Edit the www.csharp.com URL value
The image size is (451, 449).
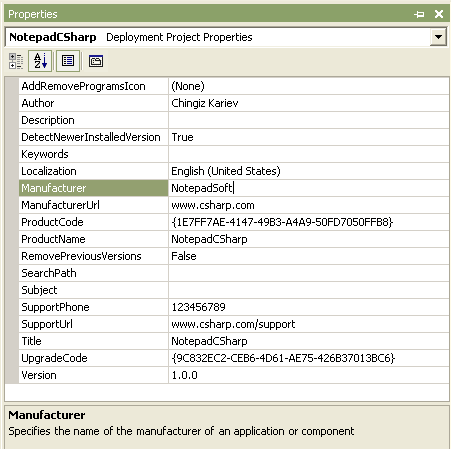pyautogui.click(x=309, y=205)
